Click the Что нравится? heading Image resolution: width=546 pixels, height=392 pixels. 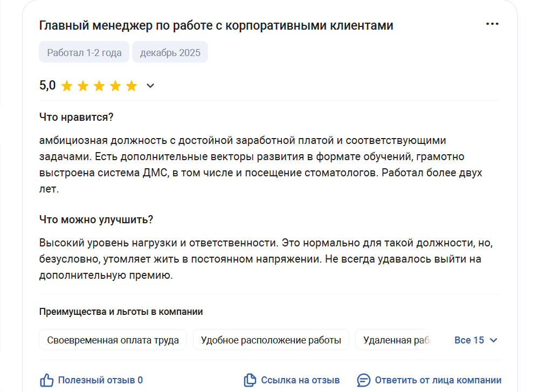tap(76, 117)
